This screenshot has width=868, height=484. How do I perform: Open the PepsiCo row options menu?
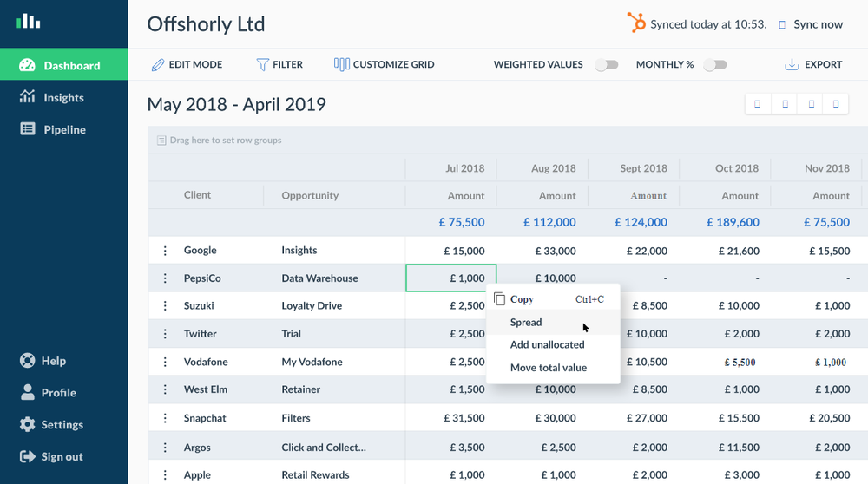pos(165,278)
